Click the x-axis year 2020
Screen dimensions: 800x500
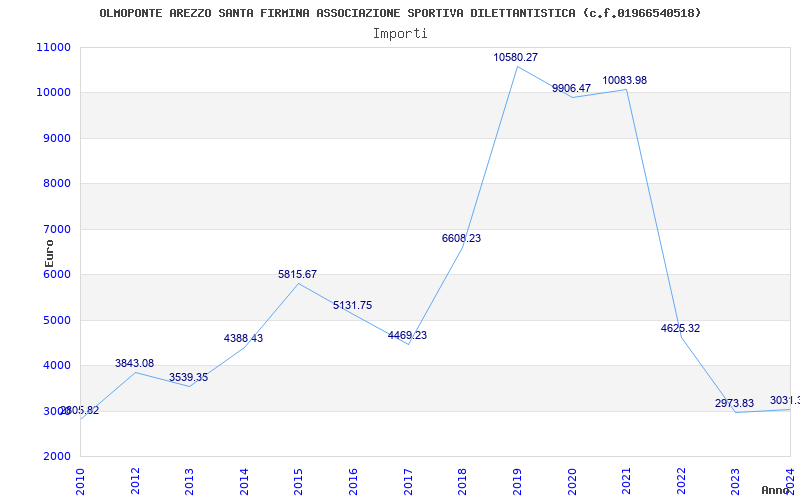pyautogui.click(x=571, y=482)
